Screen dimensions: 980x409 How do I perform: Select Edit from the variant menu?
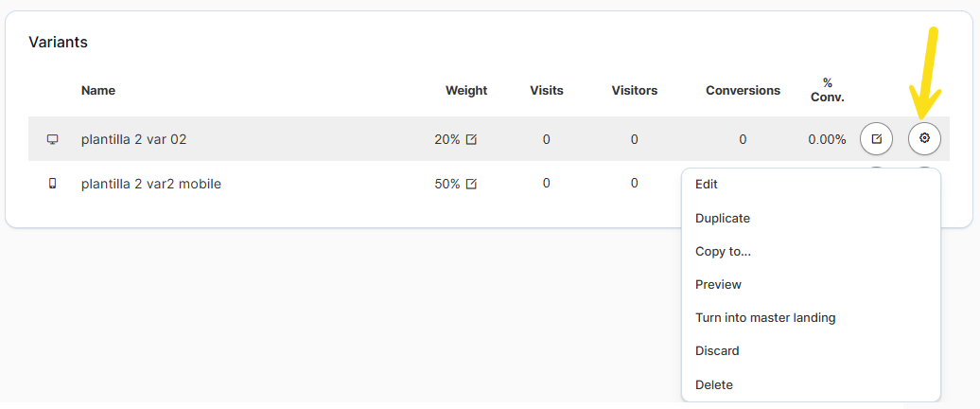click(707, 185)
